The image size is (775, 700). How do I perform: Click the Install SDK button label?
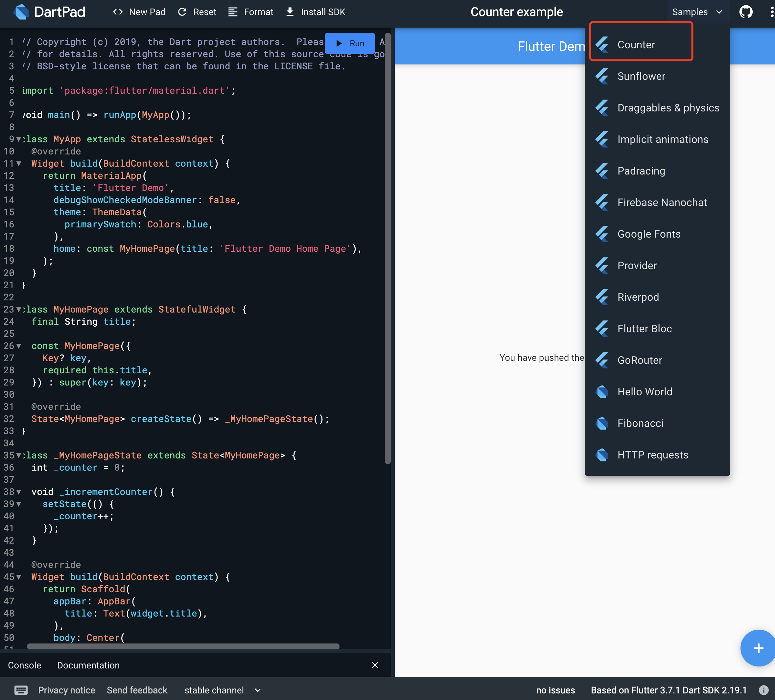(x=323, y=12)
